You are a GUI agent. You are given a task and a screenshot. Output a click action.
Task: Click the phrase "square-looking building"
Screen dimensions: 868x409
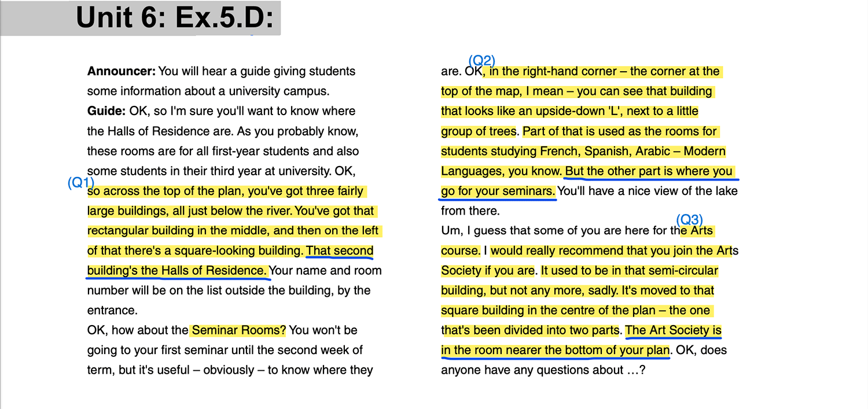pos(238,251)
